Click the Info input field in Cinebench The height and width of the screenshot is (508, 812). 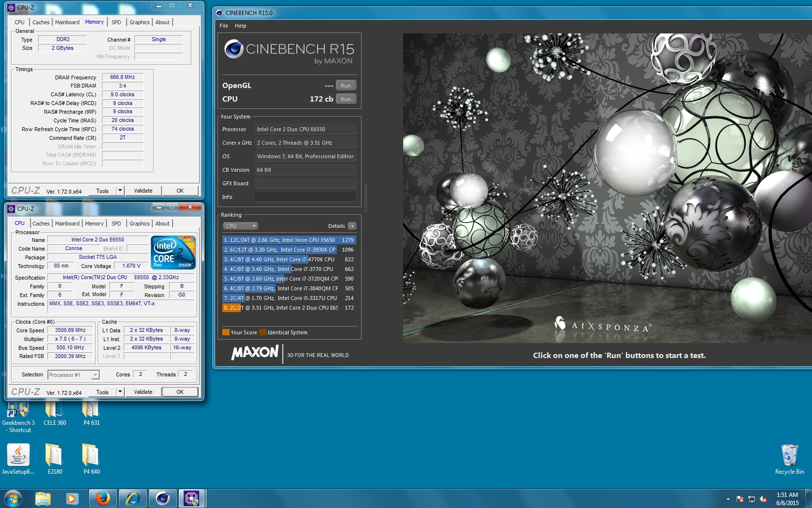pos(305,197)
